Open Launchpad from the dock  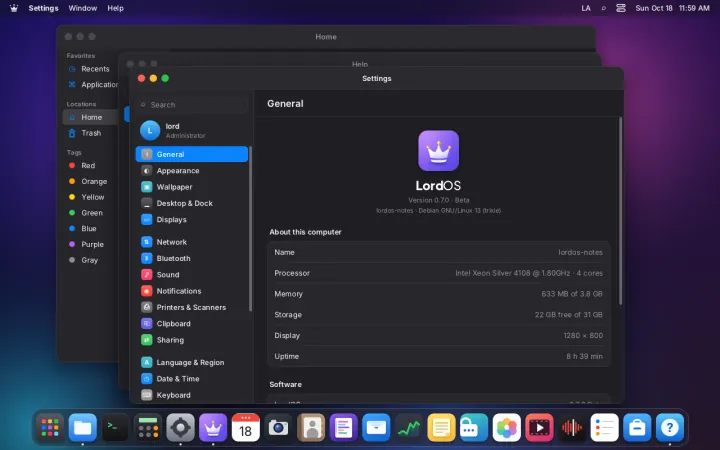pyautogui.click(x=50, y=428)
